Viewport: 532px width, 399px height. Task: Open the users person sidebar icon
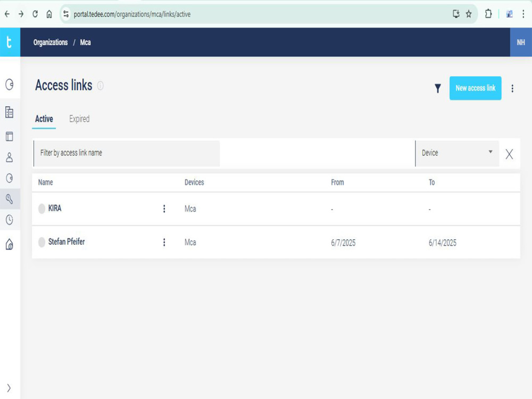coord(10,157)
